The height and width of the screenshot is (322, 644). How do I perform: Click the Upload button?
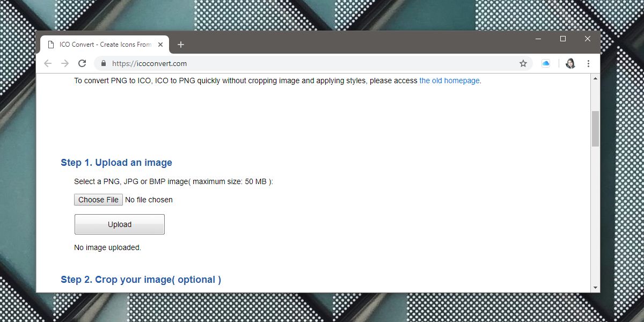coord(120,224)
